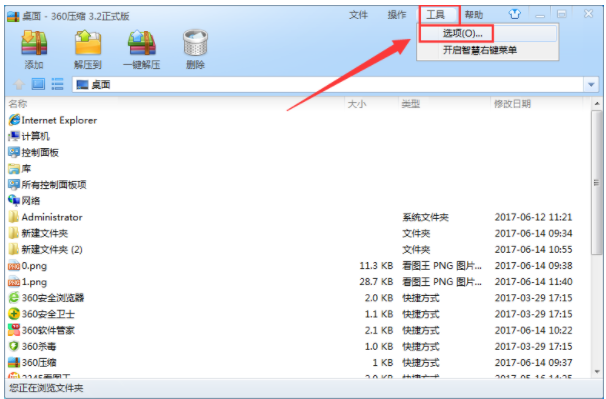This screenshot has width=606, height=399.
Task: Click the Extract To (解压到) icon
Action: click(88, 43)
